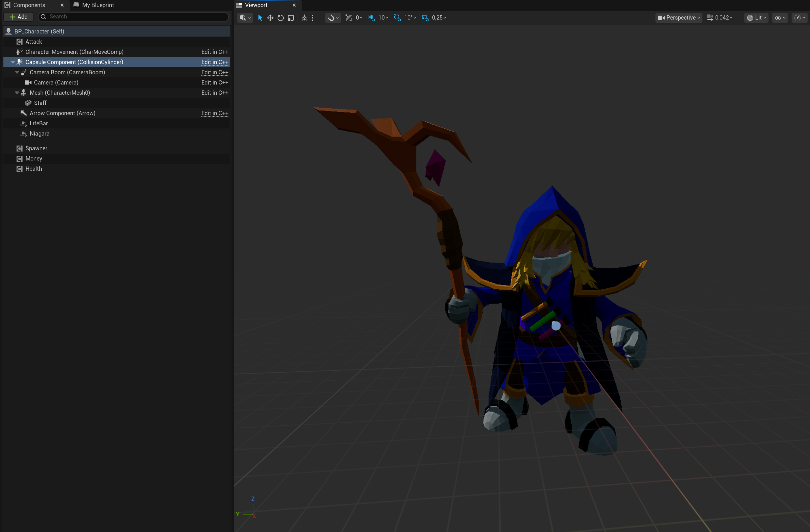
Task: Open the rotation snap angle value dropdown
Action: pyautogui.click(x=410, y=18)
